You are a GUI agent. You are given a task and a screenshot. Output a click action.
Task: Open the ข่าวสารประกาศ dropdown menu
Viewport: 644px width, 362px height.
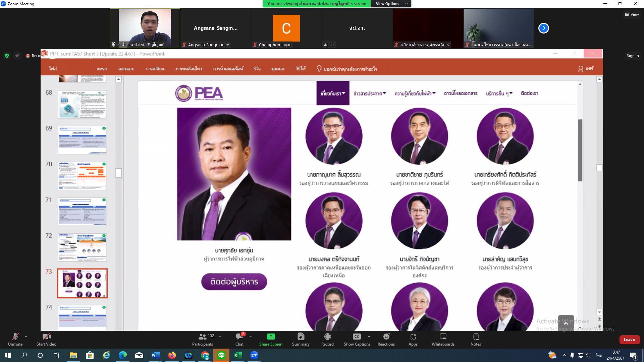coord(370,94)
